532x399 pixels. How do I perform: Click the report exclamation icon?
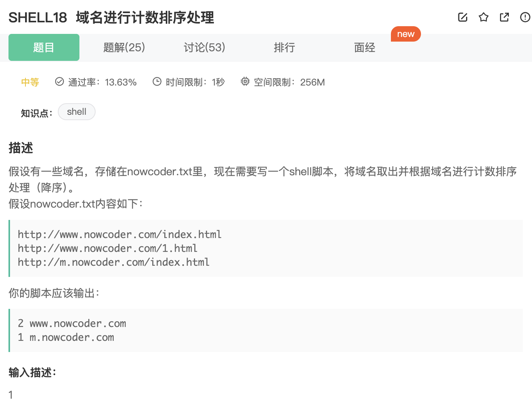click(525, 17)
